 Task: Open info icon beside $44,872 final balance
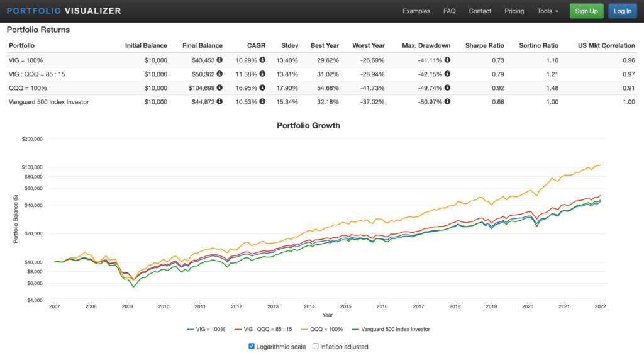click(219, 101)
